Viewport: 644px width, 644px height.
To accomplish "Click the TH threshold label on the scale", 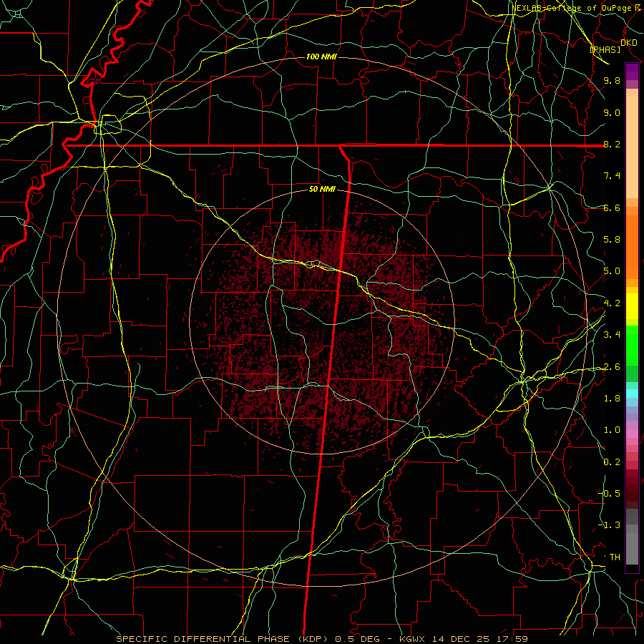I will click(x=615, y=557).
